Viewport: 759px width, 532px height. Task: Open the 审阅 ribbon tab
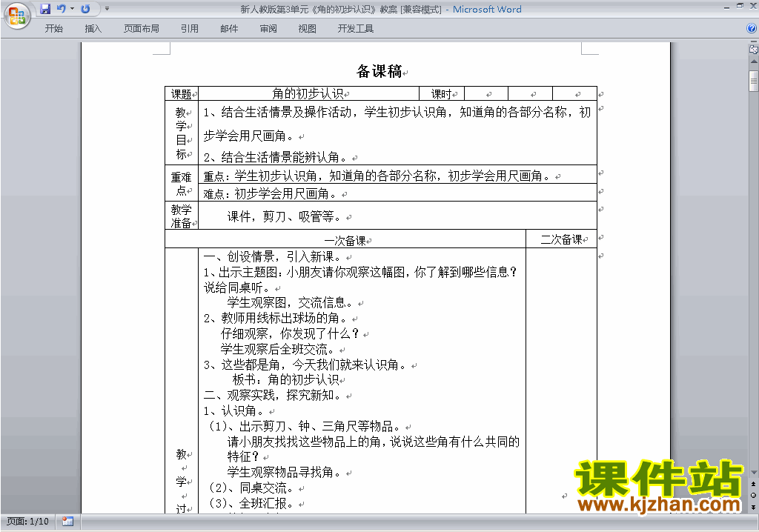(x=268, y=29)
